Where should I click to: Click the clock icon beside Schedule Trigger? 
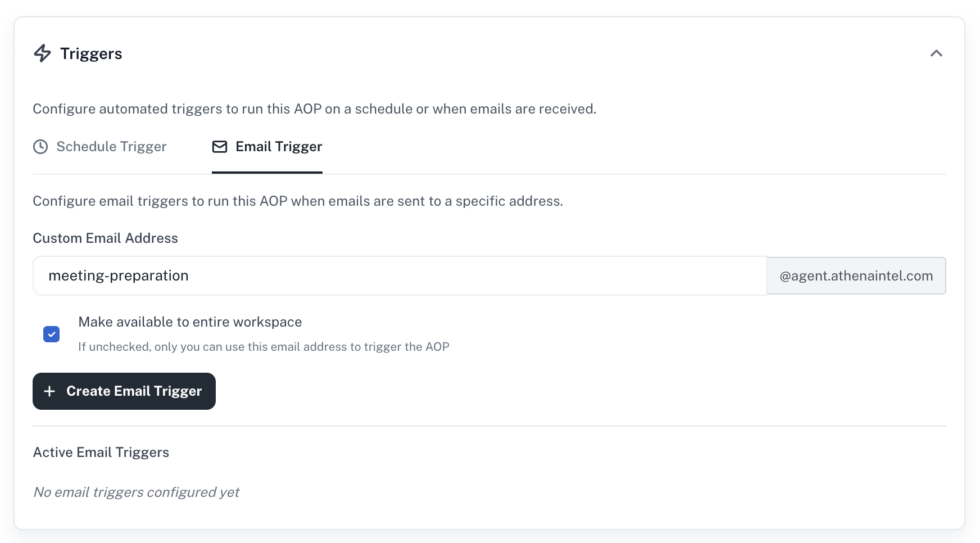pos(40,147)
